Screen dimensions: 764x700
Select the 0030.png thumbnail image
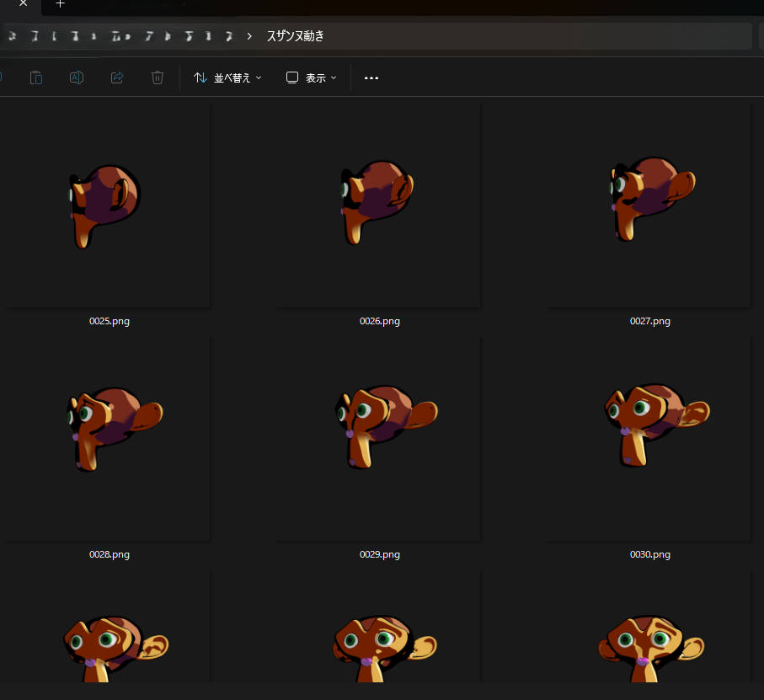[649, 438]
